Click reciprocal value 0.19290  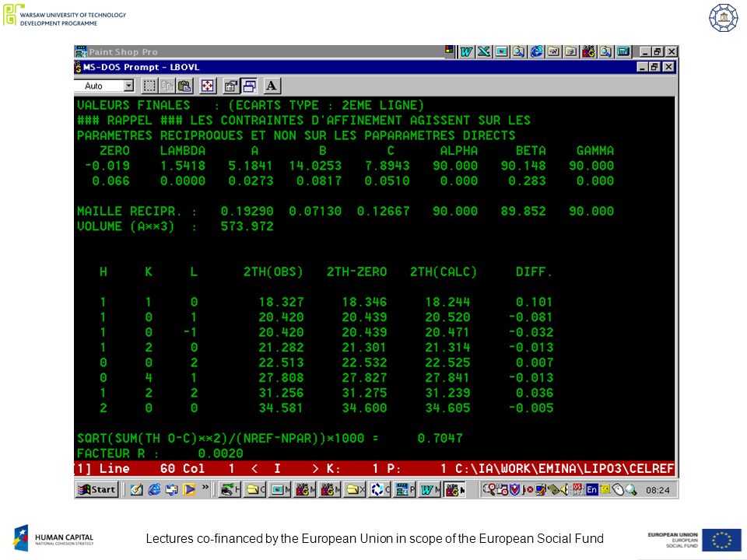pyautogui.click(x=247, y=211)
